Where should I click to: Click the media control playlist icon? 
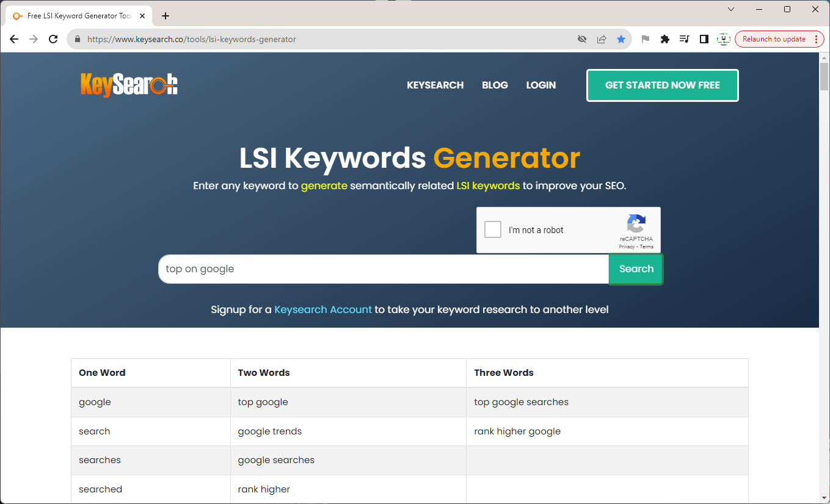(x=685, y=39)
